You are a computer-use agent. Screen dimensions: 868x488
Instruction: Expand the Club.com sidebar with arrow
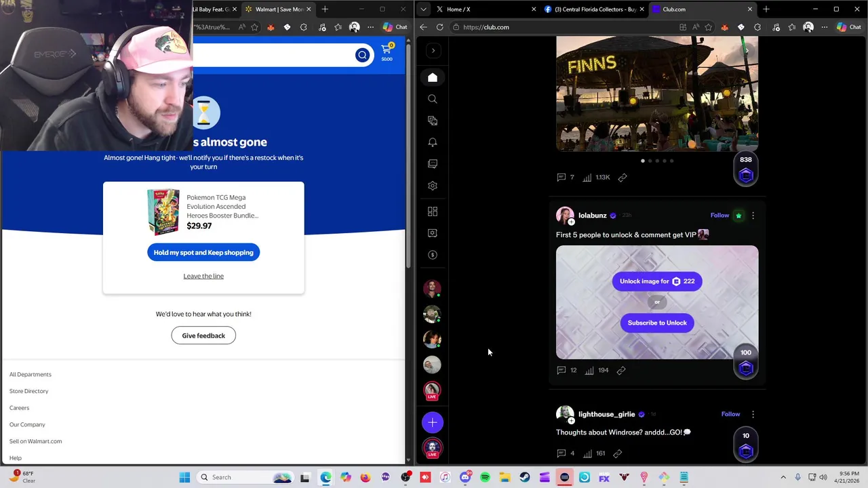[433, 51]
